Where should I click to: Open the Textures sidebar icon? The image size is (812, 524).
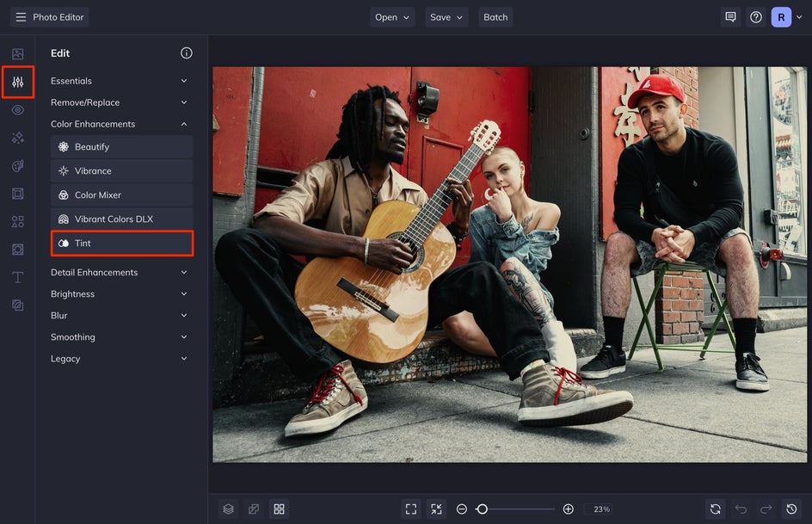17,250
